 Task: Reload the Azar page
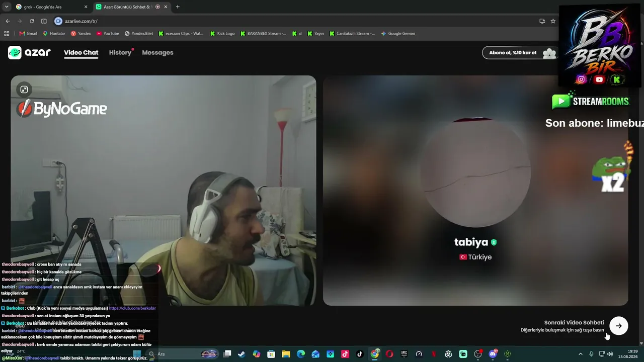32,21
